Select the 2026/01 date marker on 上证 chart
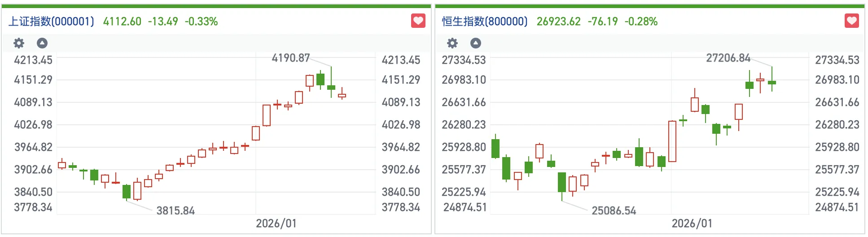Viewport: 868px width, 237px height. click(276, 224)
